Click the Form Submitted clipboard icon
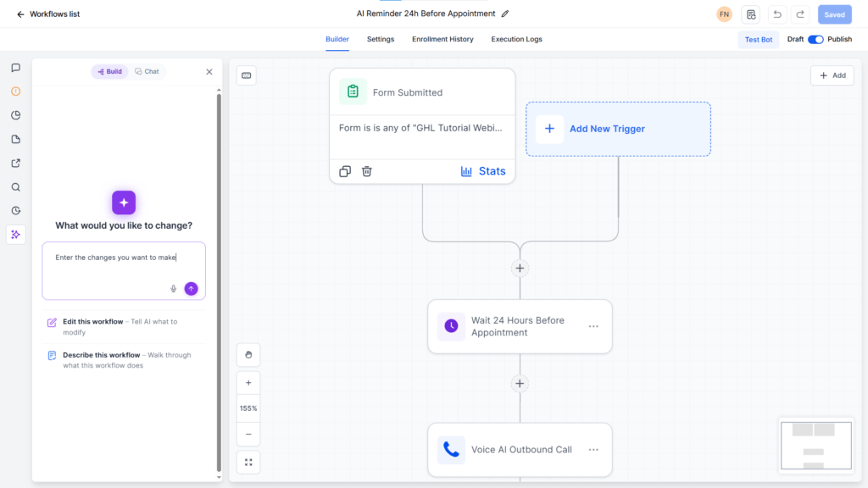The image size is (868, 488). tap(353, 91)
